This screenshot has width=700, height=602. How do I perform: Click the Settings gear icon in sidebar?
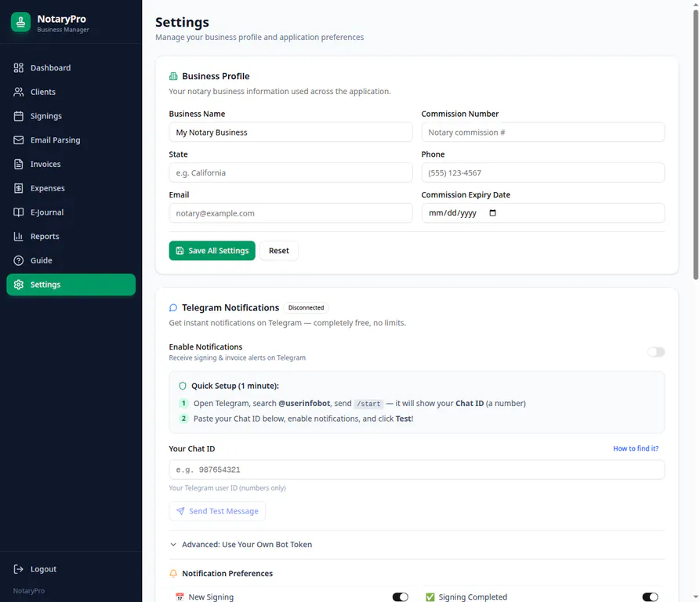[x=18, y=285]
